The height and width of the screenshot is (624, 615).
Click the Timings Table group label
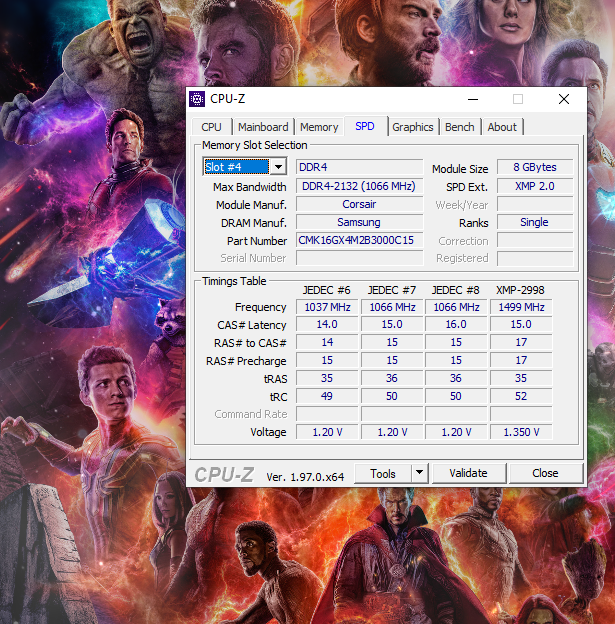[x=234, y=281]
